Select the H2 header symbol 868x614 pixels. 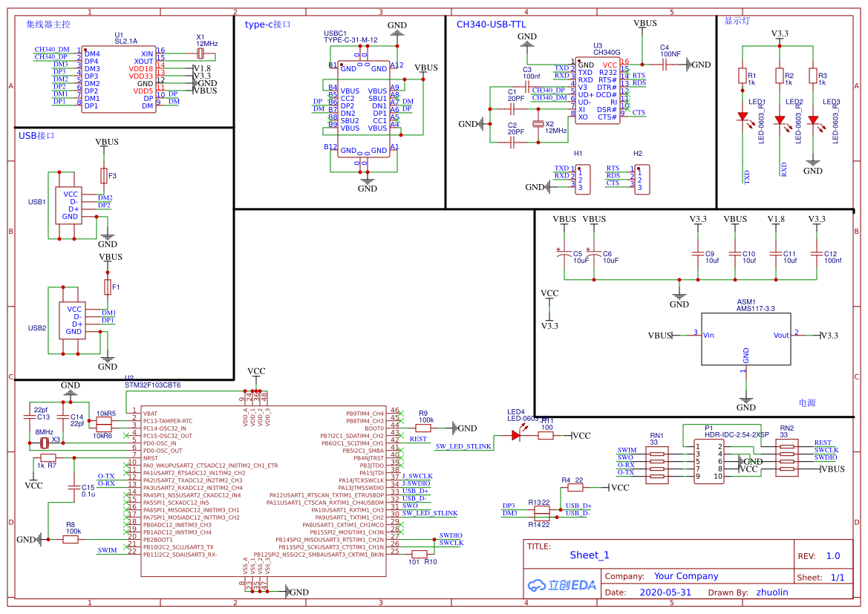click(x=642, y=180)
